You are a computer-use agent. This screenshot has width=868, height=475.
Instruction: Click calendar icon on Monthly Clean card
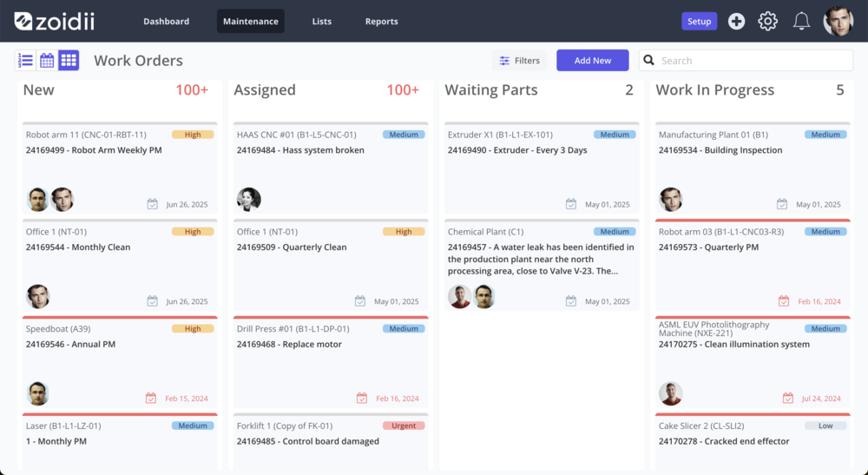[x=152, y=301]
